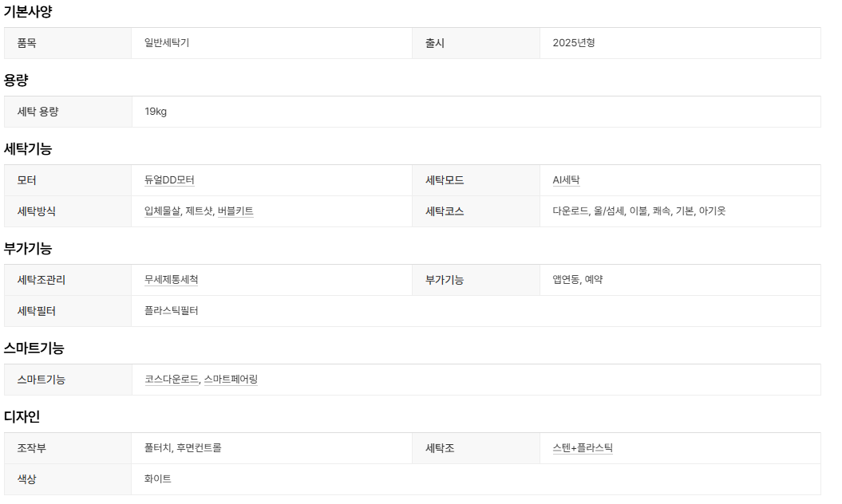Click the AI세탁 link

coord(566,180)
